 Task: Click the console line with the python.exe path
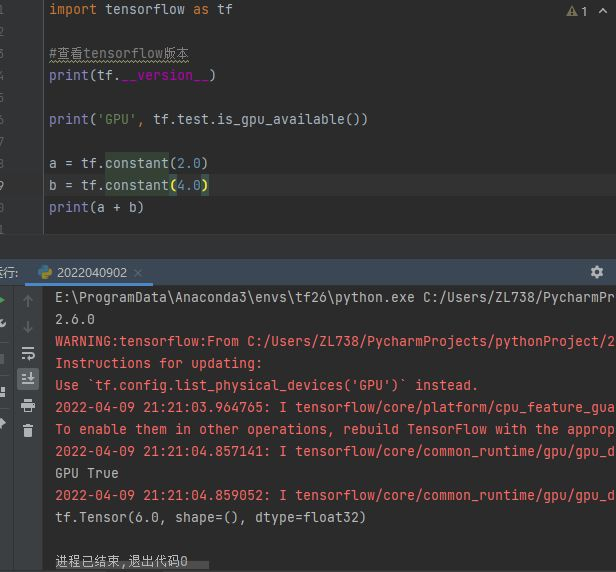[x=336, y=297]
